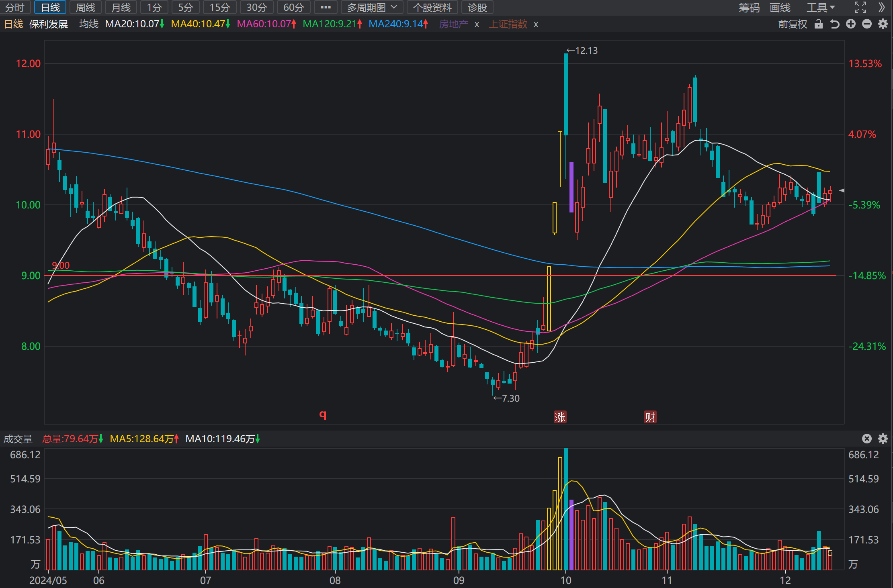Choose the 30分 period tab
Screen dimensions: 893x588
click(x=256, y=7)
